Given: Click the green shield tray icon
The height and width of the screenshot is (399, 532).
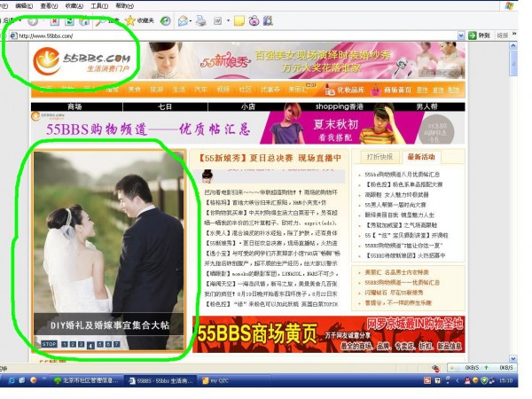Looking at the screenshot, I should point(484,380).
